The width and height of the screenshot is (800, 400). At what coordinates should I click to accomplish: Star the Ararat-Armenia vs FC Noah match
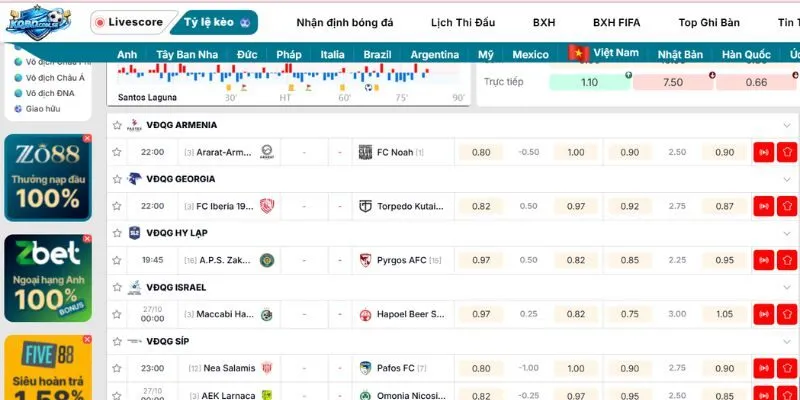tap(117, 152)
